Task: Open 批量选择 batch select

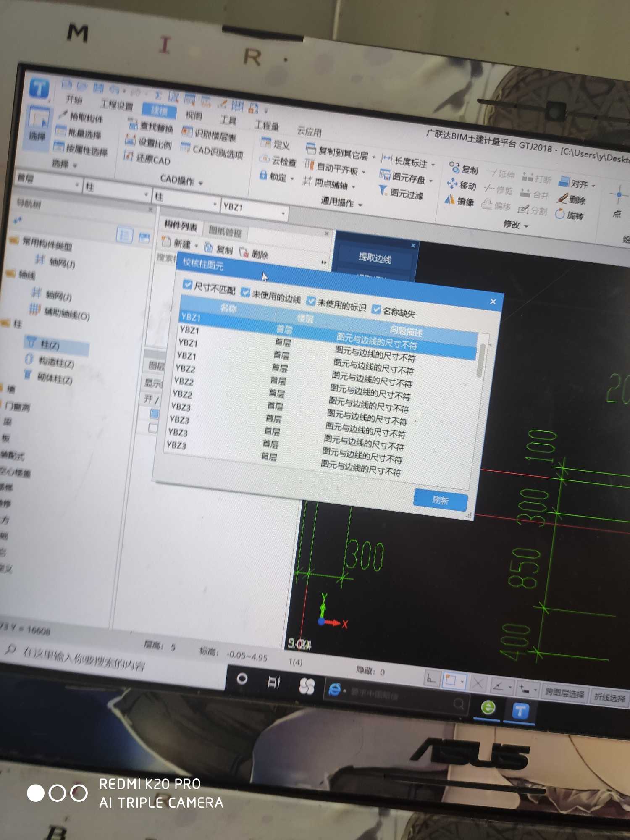Action: (x=79, y=134)
